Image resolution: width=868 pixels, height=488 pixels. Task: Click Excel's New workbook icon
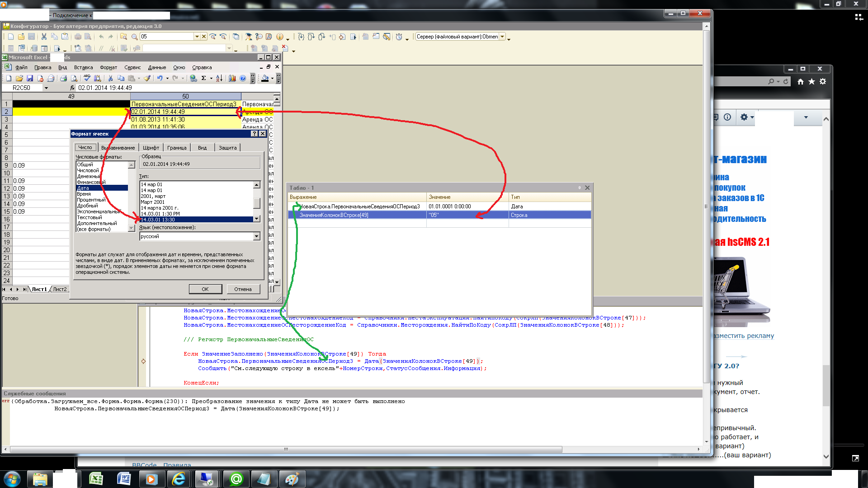9,78
